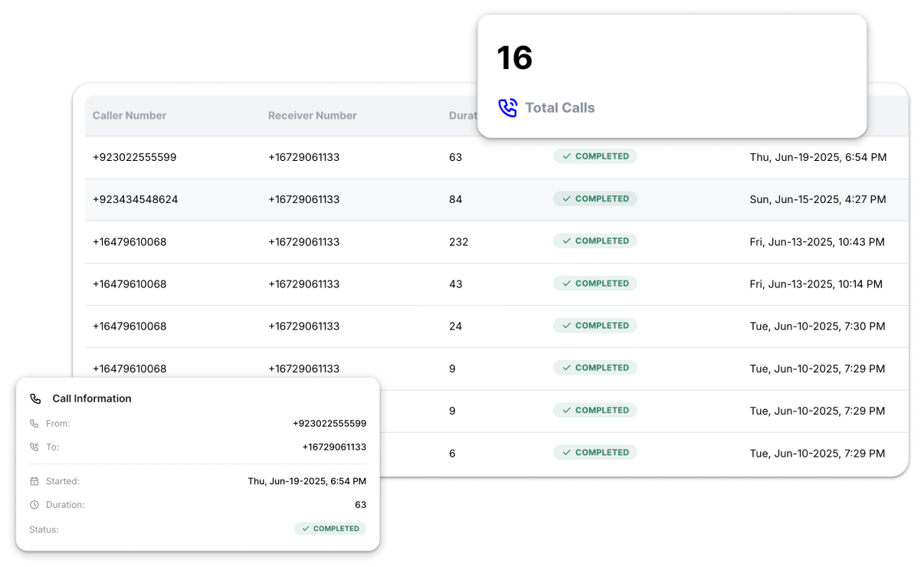Toggle the Status COMPLETED pill in Call Information
Screen dimensions: 924x567
330,528
